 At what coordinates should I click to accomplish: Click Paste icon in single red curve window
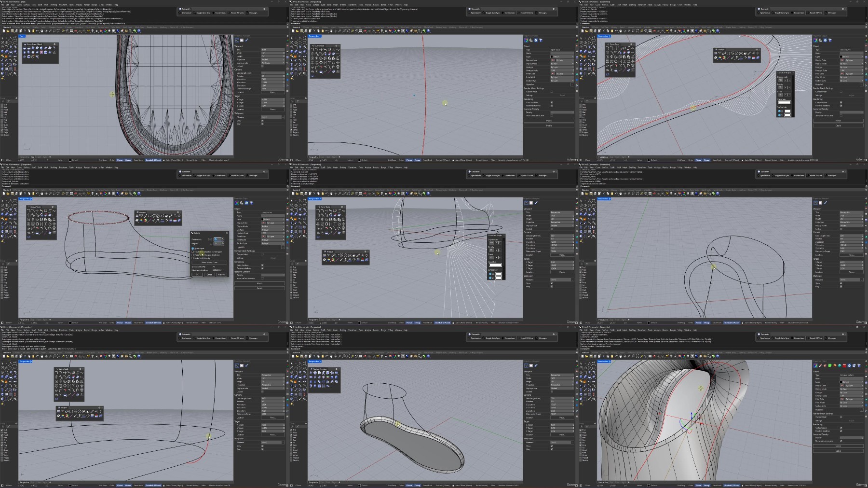323,31
